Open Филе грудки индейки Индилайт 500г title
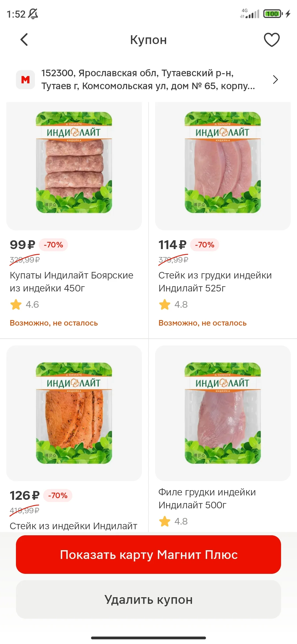Screen dimensions: 297x644 coord(207,498)
